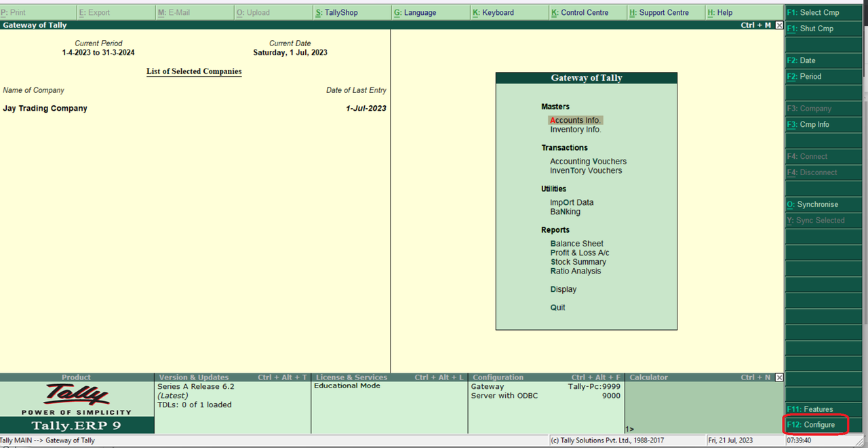Open the E-Mail option in top bar
Screen dimensions: 868x448
(195, 12)
